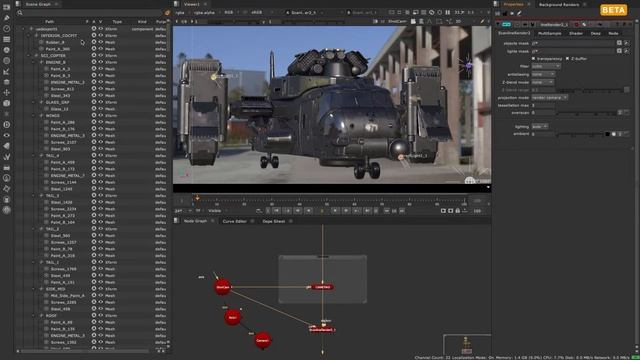This screenshot has width=640, height=360.
Task: Toggle the Z-buffer checkbox
Action: point(567,58)
